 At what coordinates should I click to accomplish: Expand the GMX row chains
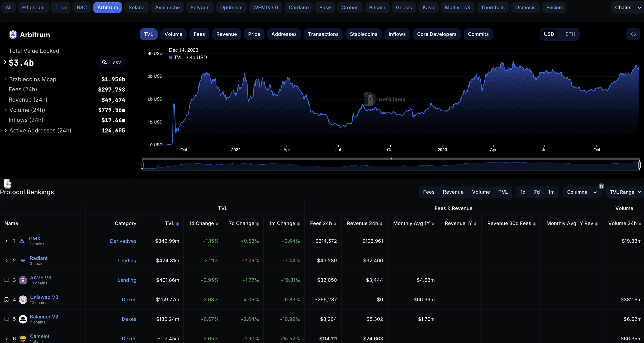[7, 241]
